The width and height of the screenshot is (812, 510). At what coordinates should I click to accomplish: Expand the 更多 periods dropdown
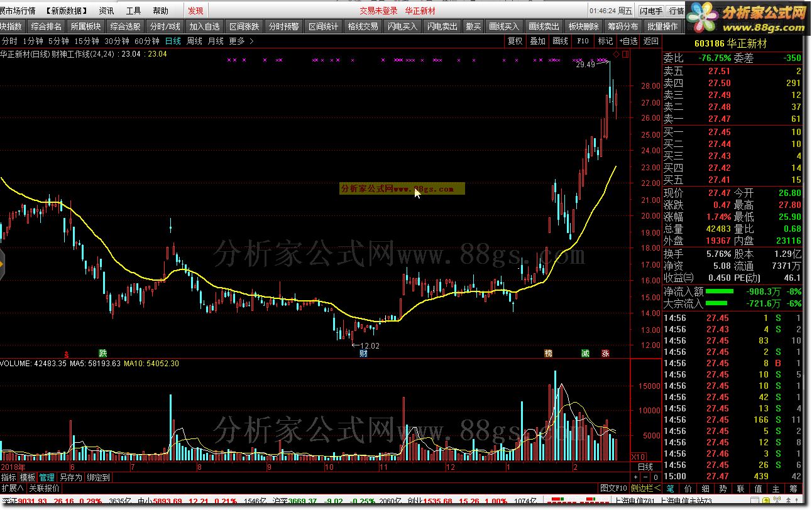(x=241, y=41)
